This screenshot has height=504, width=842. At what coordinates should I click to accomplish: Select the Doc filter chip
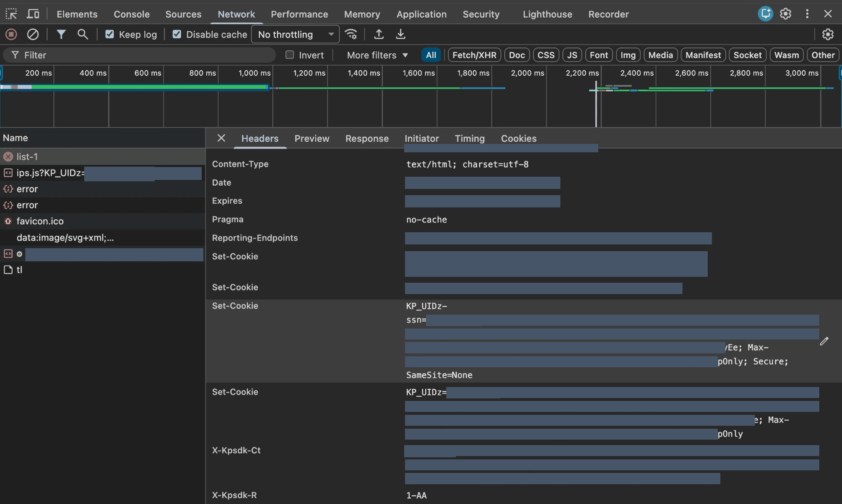coord(517,55)
